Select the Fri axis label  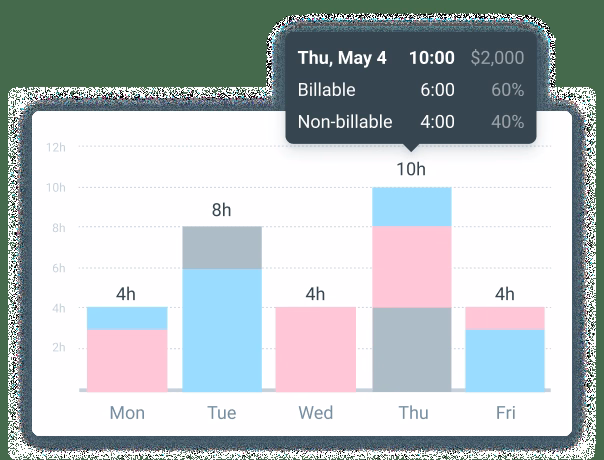[505, 413]
